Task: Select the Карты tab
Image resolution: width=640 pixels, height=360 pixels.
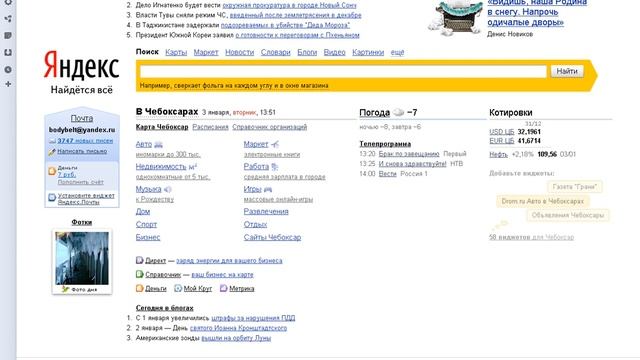Action: [176, 52]
